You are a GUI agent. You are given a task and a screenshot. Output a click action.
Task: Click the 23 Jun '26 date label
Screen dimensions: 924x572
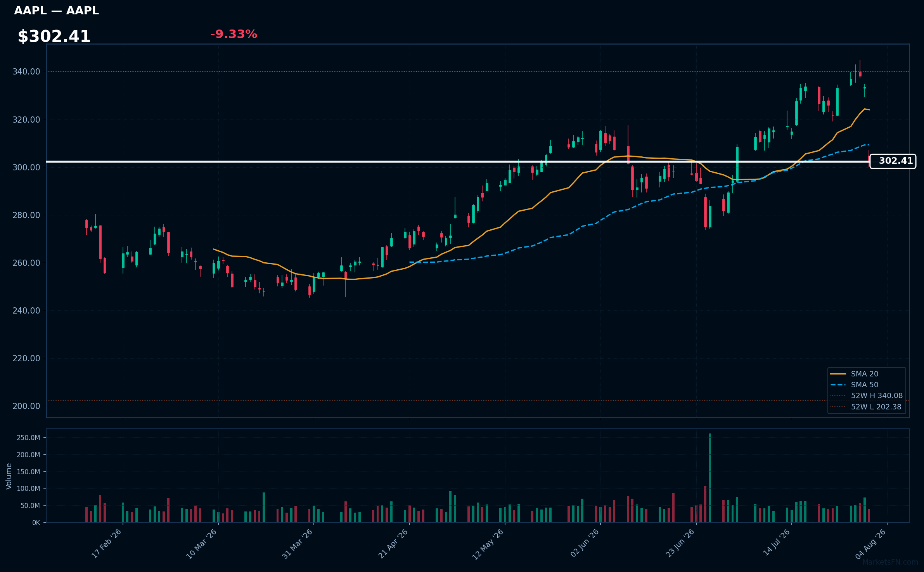click(x=680, y=543)
